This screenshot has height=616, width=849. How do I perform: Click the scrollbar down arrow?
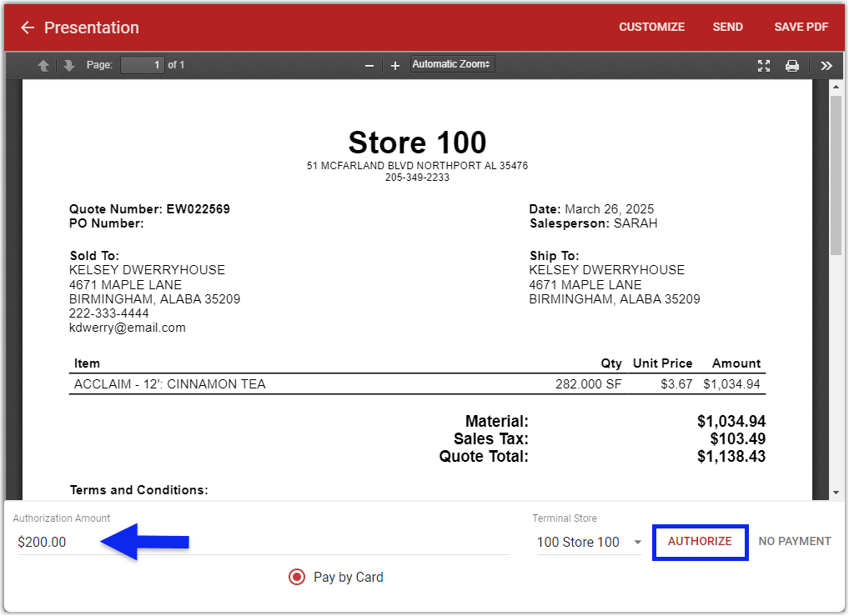[836, 493]
